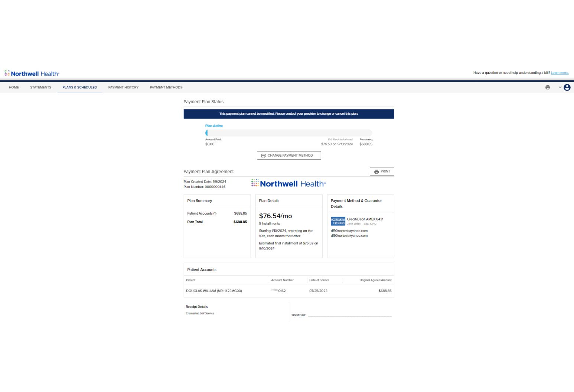Click the df90nortest@yahoo.com email address

click(349, 231)
